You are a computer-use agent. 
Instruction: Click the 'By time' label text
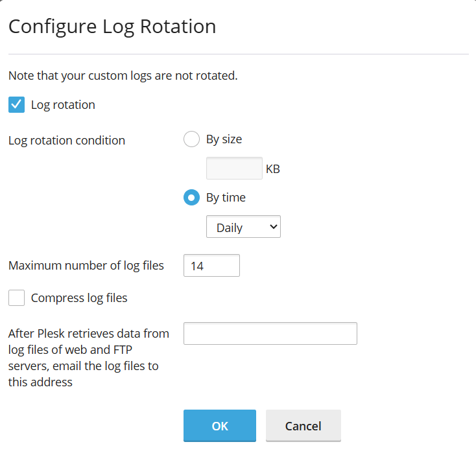pyautogui.click(x=226, y=198)
